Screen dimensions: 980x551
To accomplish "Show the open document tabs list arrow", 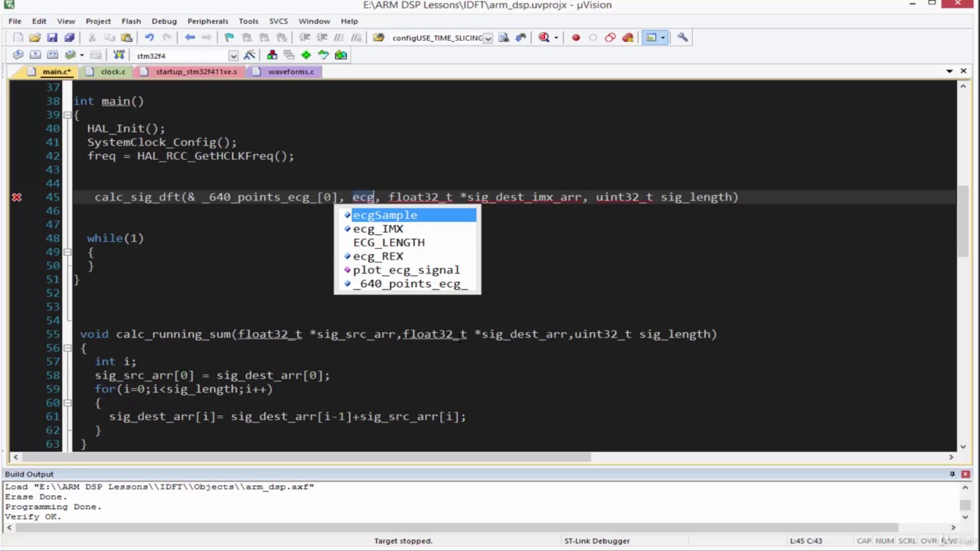I will [949, 71].
